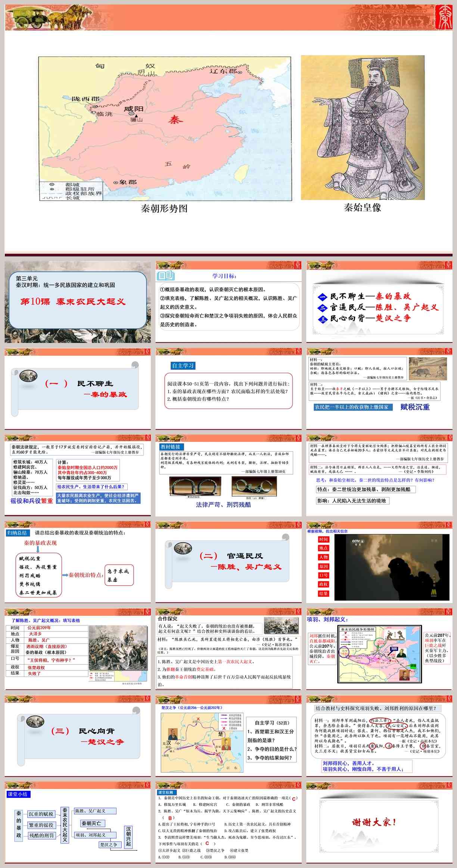The height and width of the screenshot is (868, 457).
Task: Click the blue down arrow under 秦的暴政表现
Action: pos(38,549)
